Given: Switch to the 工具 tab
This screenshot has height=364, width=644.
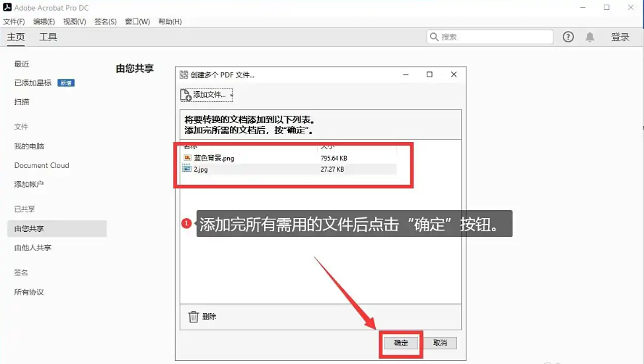Looking at the screenshot, I should [x=48, y=37].
